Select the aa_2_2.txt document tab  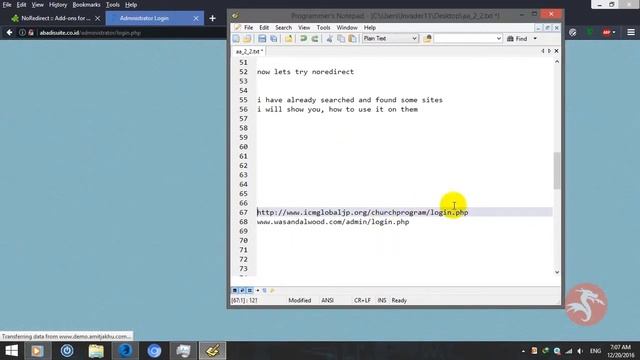(249, 51)
